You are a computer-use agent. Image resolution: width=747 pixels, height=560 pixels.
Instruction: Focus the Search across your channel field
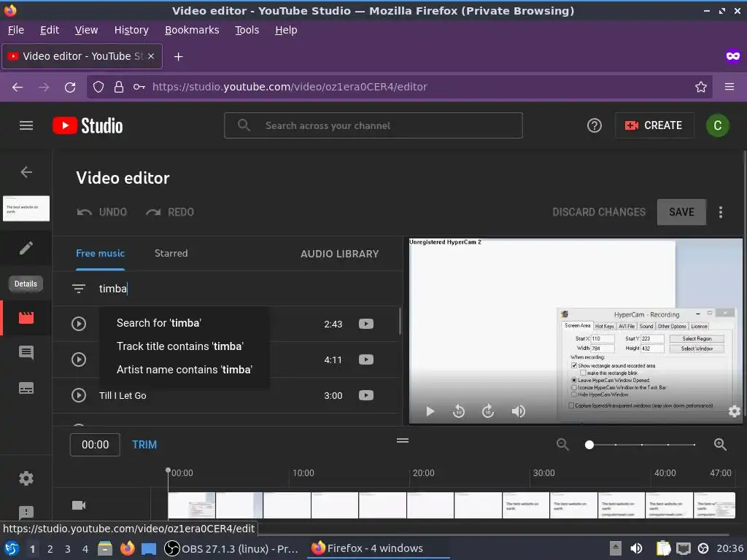click(x=373, y=125)
